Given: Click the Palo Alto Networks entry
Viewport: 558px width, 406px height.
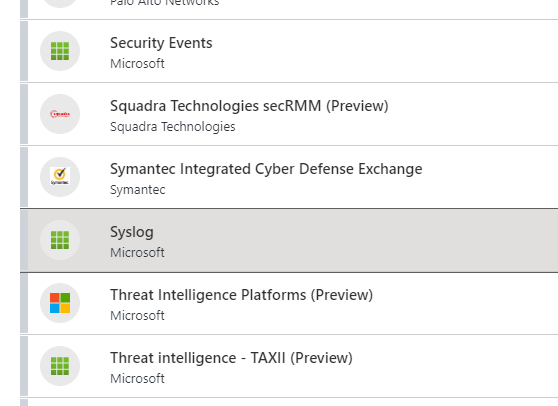Looking at the screenshot, I should 164,3.
